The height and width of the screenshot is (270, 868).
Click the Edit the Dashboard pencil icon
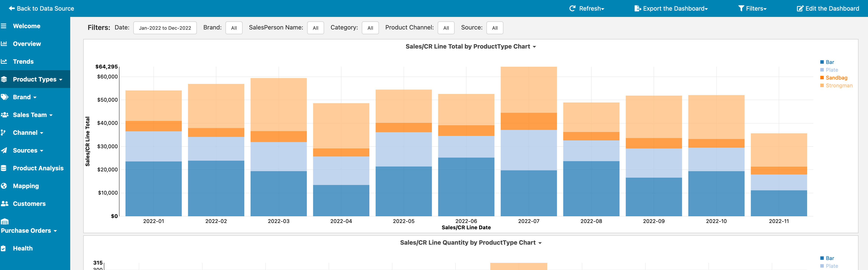pos(800,8)
